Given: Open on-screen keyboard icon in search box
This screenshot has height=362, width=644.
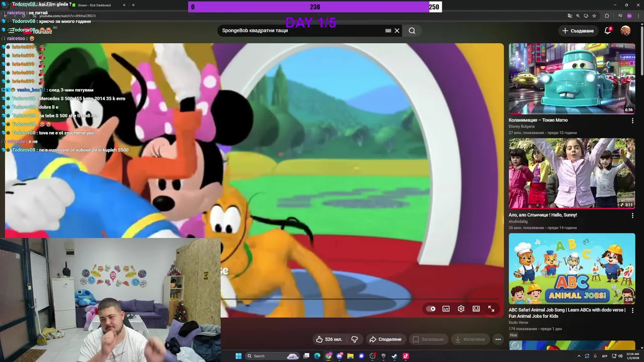Looking at the screenshot, I should pyautogui.click(x=388, y=31).
